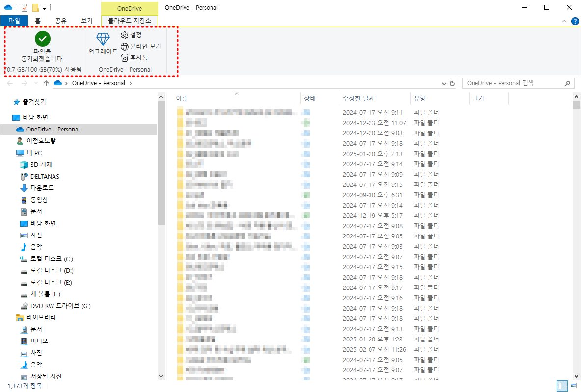This screenshot has height=392, width=581.
Task: Open the 다운로드 folder
Action: pyautogui.click(x=42, y=188)
